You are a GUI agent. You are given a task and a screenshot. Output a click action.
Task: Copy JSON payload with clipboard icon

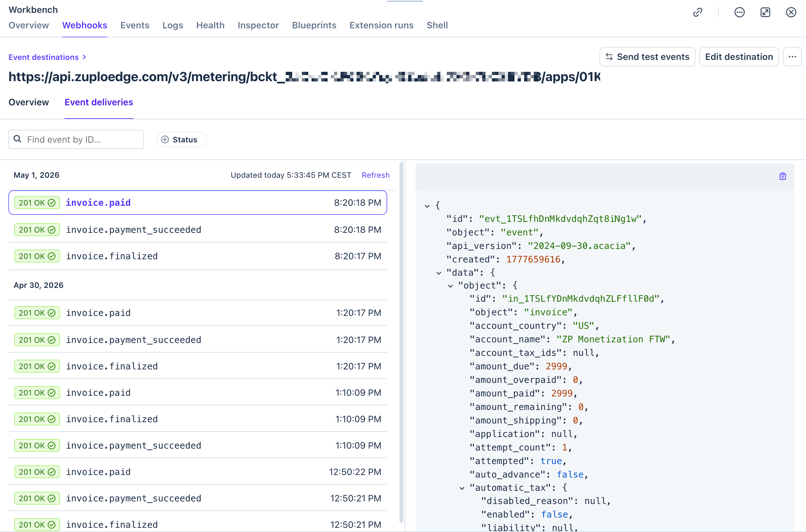[782, 176]
